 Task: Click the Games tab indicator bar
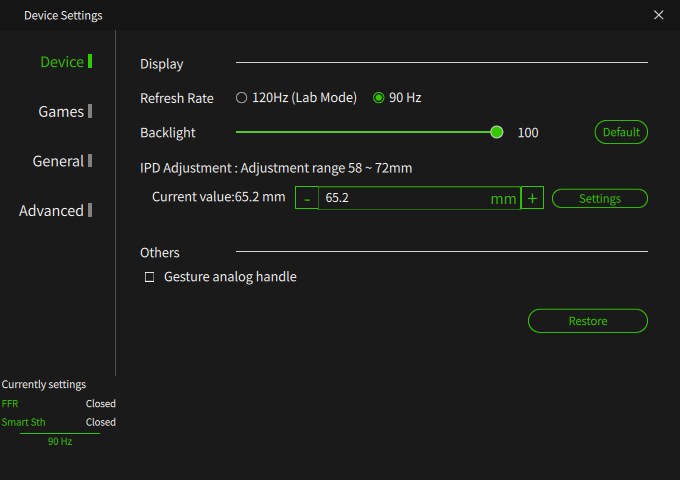pos(90,111)
